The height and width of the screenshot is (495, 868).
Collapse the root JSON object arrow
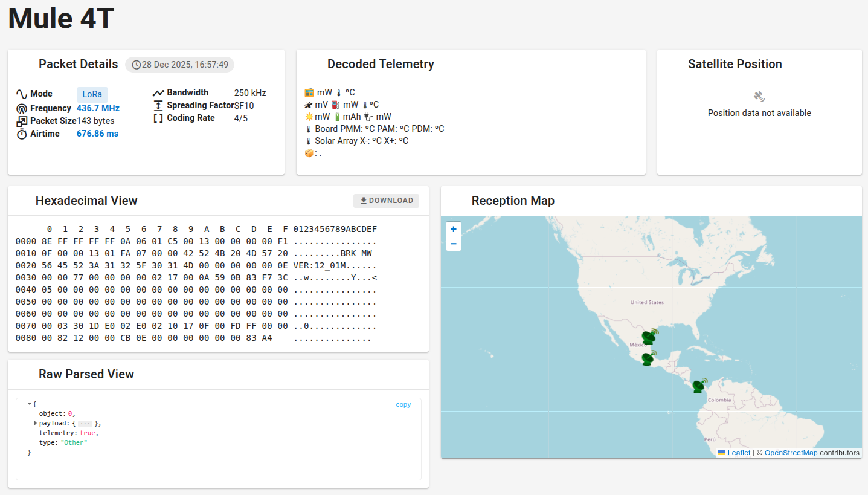29,404
